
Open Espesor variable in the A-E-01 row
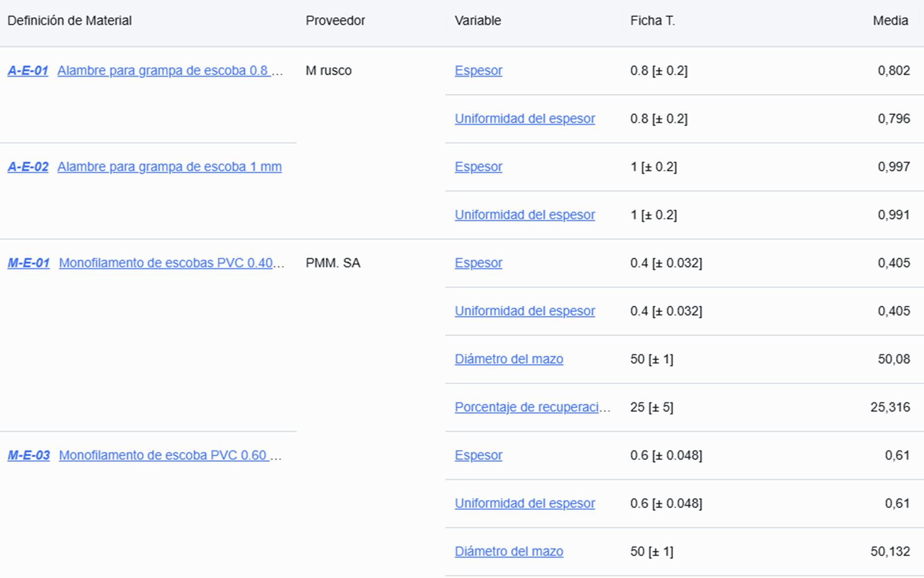click(x=478, y=71)
